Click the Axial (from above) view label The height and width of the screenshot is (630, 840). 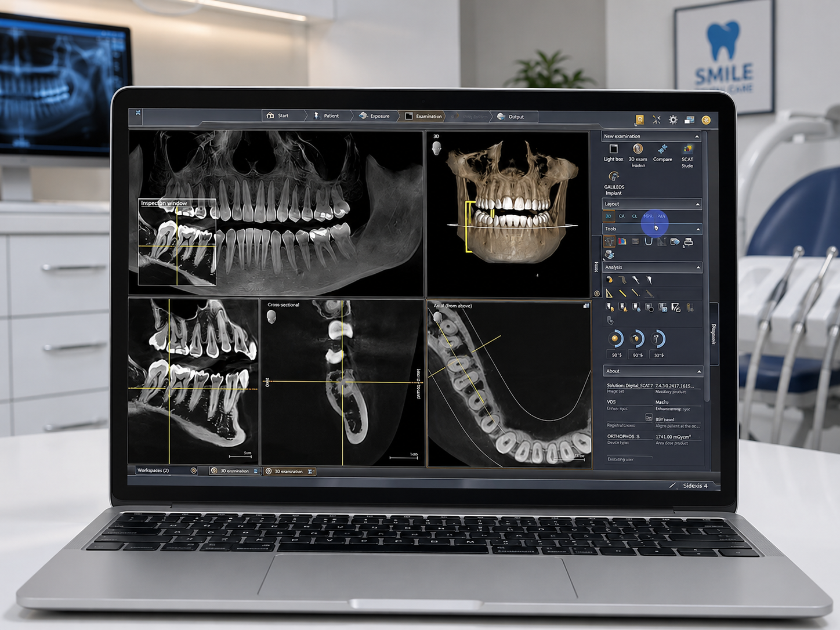[x=452, y=306]
